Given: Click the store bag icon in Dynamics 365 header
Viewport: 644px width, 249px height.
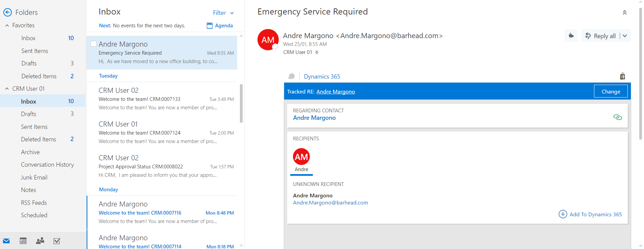Looking at the screenshot, I should [x=622, y=76].
